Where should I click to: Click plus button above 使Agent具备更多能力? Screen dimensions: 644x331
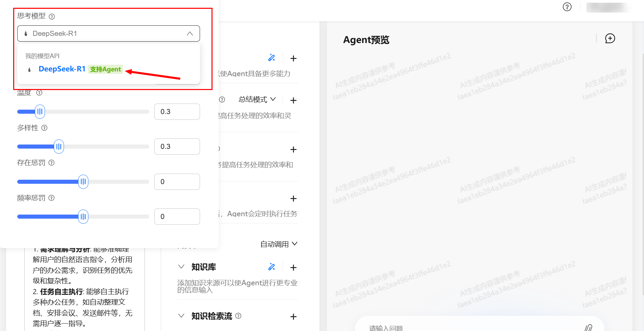(293, 59)
